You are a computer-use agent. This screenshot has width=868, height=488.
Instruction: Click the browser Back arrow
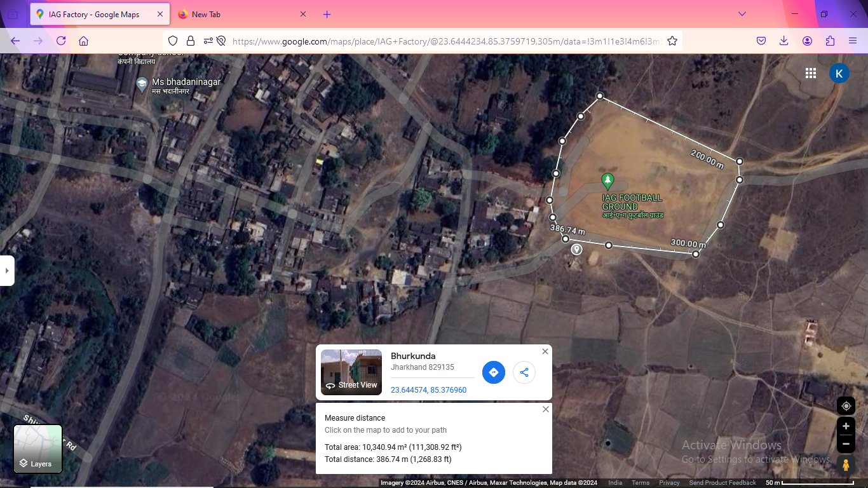click(x=15, y=41)
